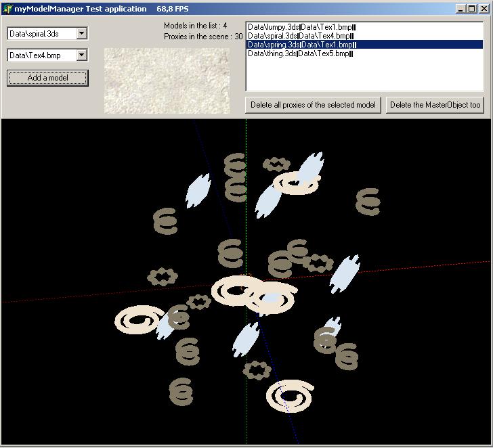Screen dimensions: 493x448
Task: Click the Data\Tex4.bmp combo box field
Action: coord(47,55)
